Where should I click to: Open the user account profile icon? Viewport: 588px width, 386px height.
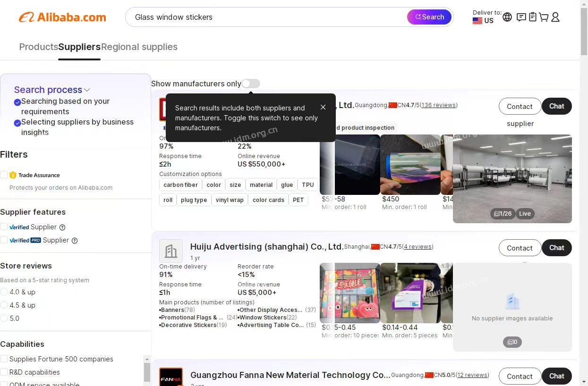(555, 17)
